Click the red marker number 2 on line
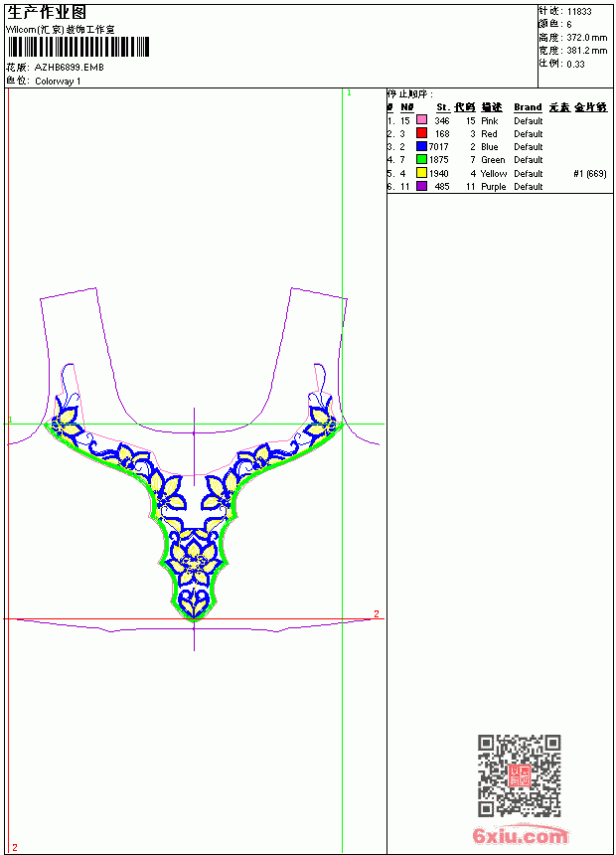 tap(377, 614)
